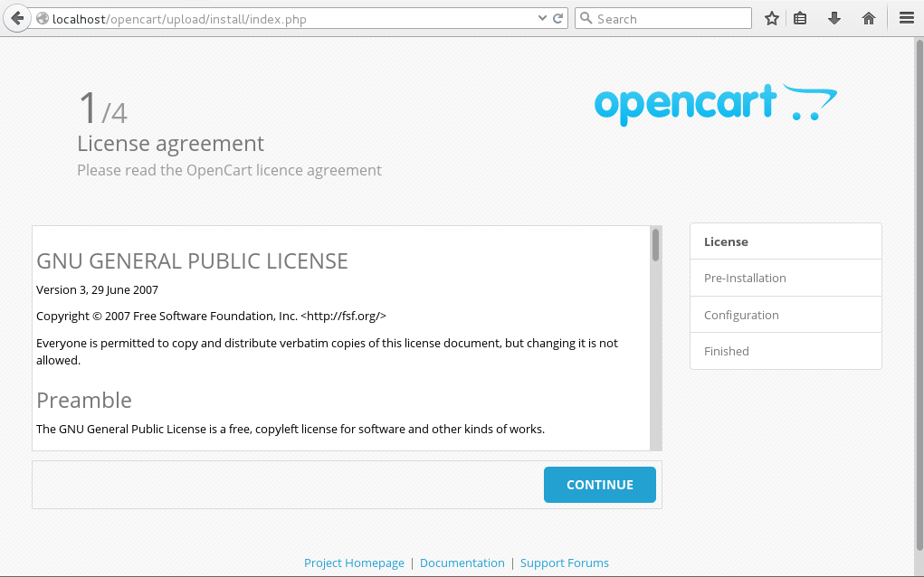Click the license text box scrollbar thumb
The width and height of the screenshot is (924, 577).
[x=655, y=244]
